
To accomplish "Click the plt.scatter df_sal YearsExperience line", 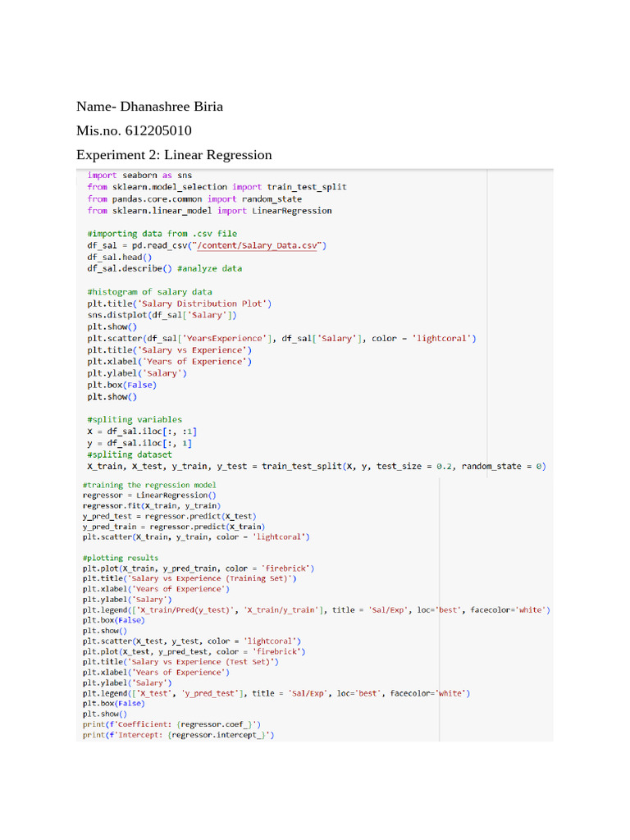I will (x=282, y=339).
